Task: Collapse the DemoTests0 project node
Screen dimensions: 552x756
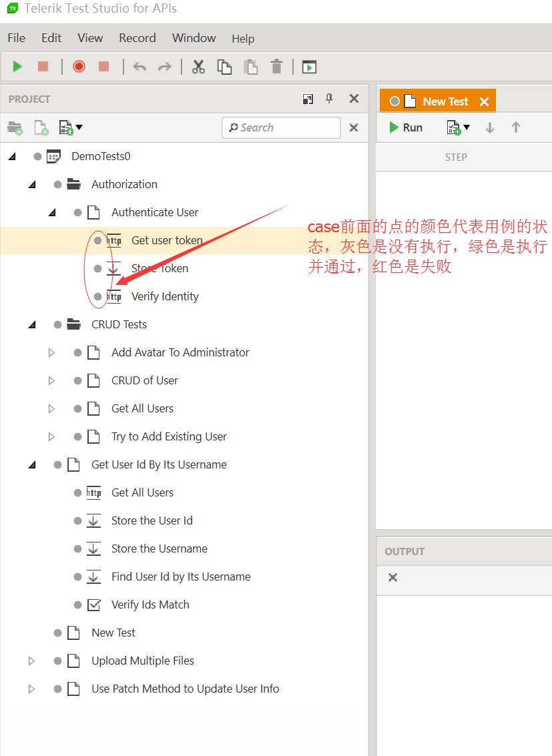Action: pos(13,156)
